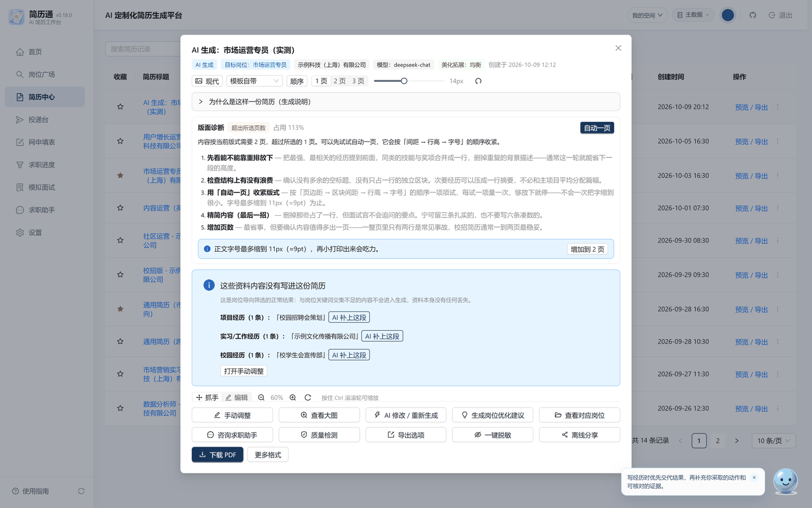Screen dimensions: 812x508
Task: Switch to 编辑 edit mode
Action: coord(237,397)
